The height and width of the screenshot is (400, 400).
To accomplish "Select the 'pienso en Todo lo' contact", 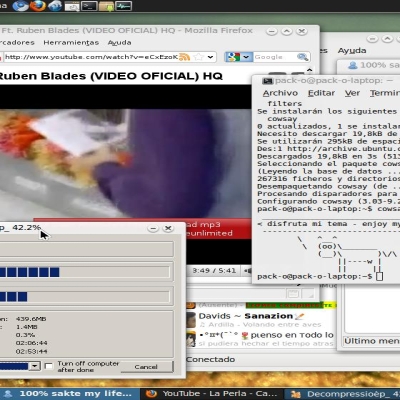I will [260, 339].
